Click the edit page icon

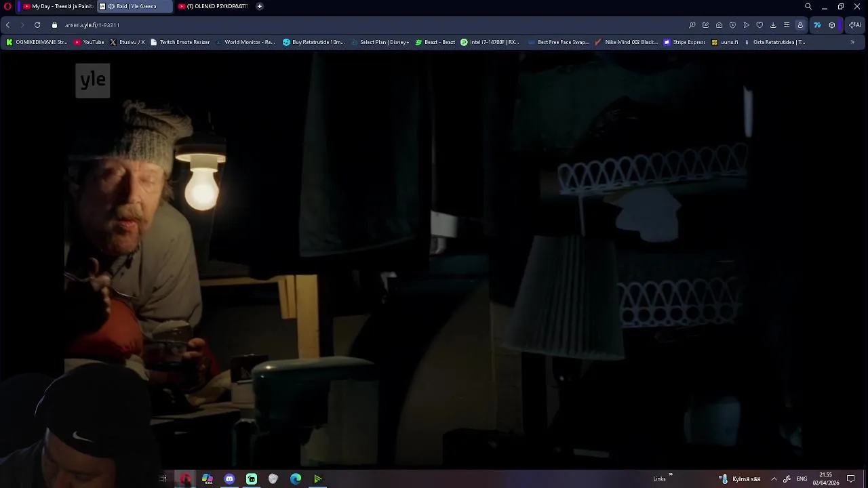pos(705,25)
